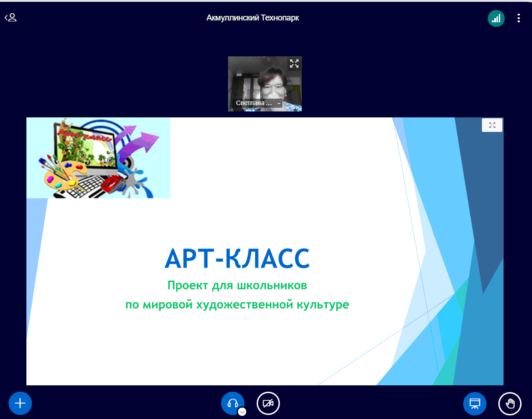Click the "Проект для школьников" subtitle line
The height and width of the screenshot is (419, 532).
pos(237,286)
